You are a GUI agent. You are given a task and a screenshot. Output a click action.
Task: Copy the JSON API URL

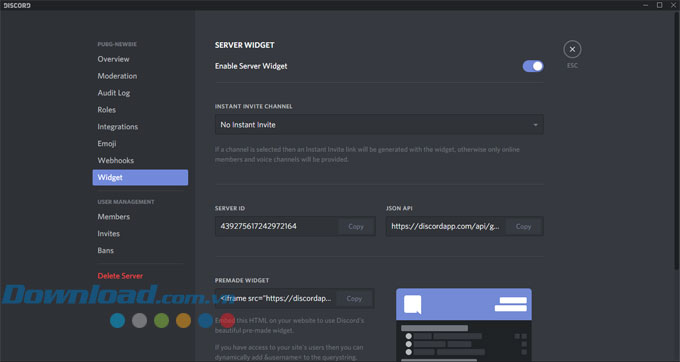[523, 226]
